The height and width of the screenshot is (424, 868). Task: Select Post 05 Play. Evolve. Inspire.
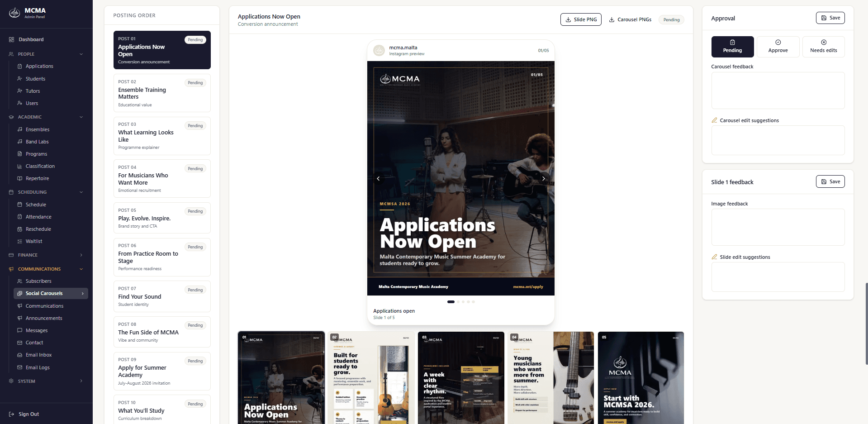point(162,218)
